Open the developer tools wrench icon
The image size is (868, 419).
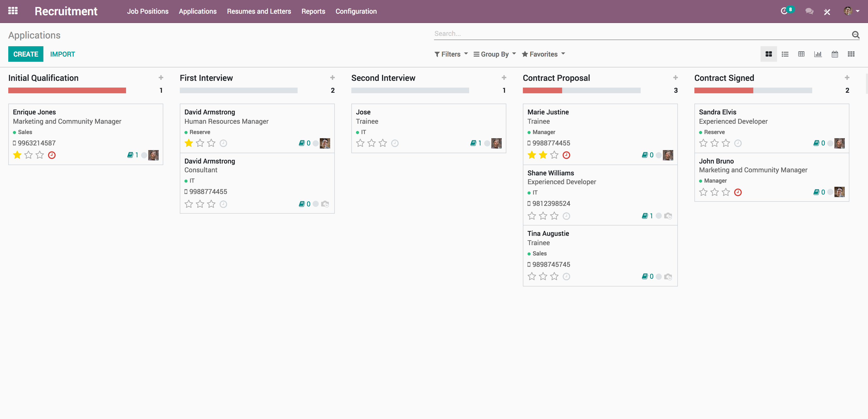827,12
